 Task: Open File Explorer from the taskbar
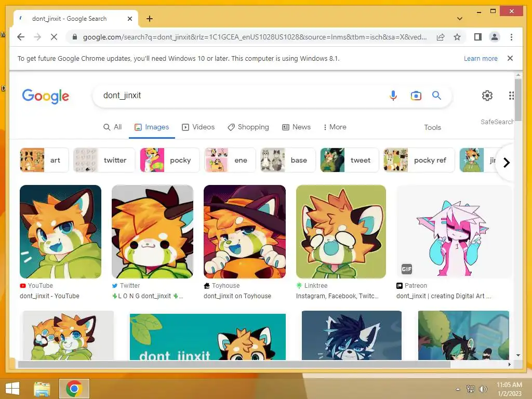pos(42,389)
